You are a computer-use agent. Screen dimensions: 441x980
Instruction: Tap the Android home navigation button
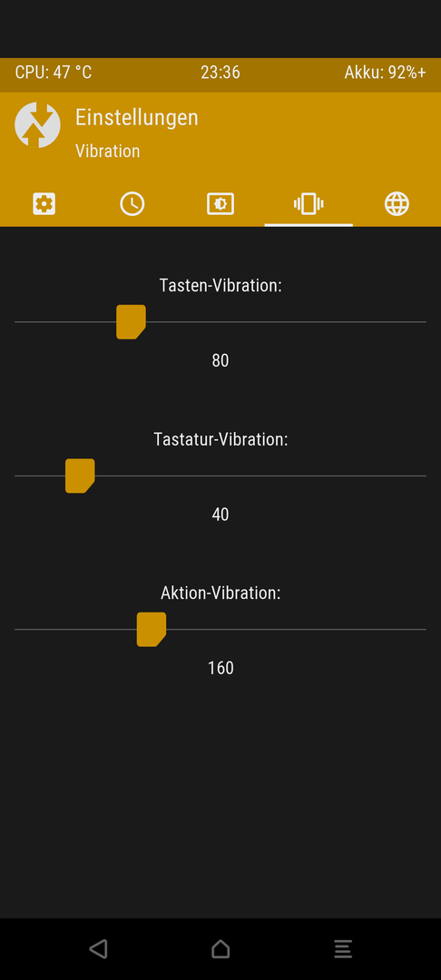click(220, 949)
